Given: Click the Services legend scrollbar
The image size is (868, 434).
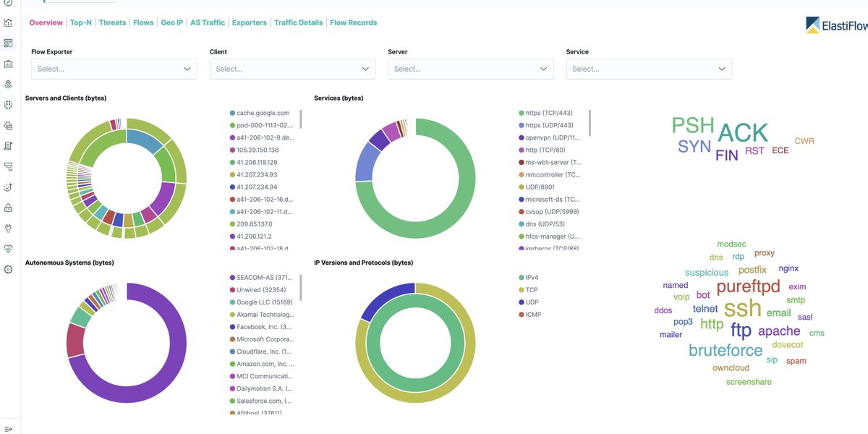Looking at the screenshot, I should pos(590,123).
